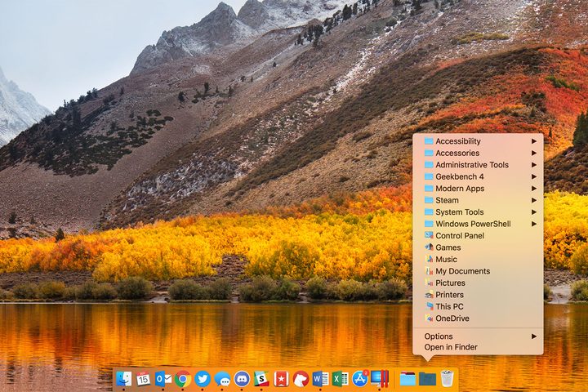The height and width of the screenshot is (392, 588).
Task: Open Microsoft Word from the Dock
Action: tap(321, 379)
